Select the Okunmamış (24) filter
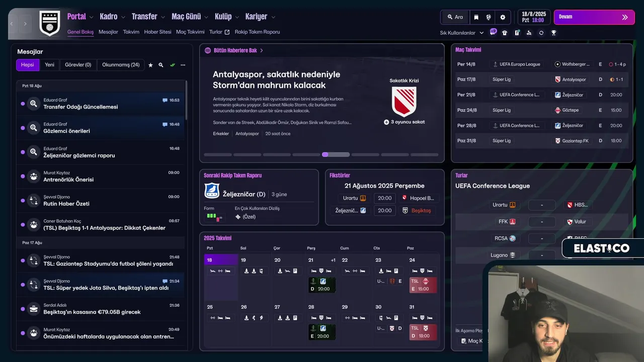The height and width of the screenshot is (362, 644). tap(121, 65)
